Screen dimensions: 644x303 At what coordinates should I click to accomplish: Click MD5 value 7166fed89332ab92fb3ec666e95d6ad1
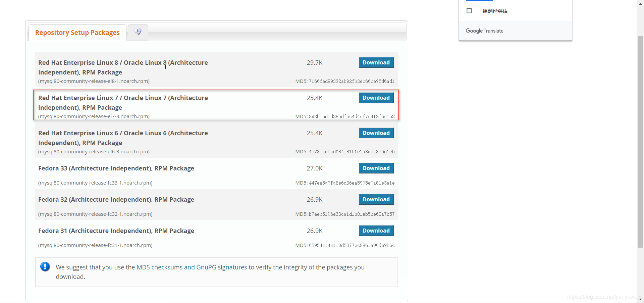[352, 81]
